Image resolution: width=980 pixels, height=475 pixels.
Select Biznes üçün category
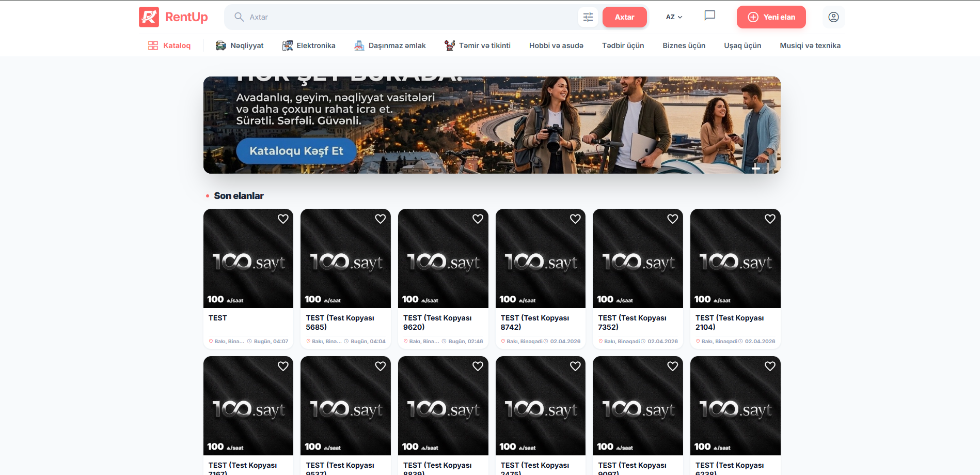click(684, 45)
